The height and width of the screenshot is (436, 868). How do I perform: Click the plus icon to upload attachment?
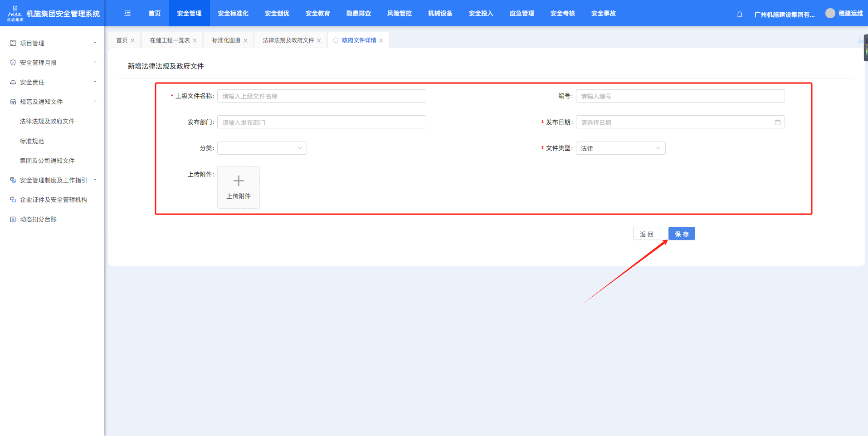pos(239,181)
